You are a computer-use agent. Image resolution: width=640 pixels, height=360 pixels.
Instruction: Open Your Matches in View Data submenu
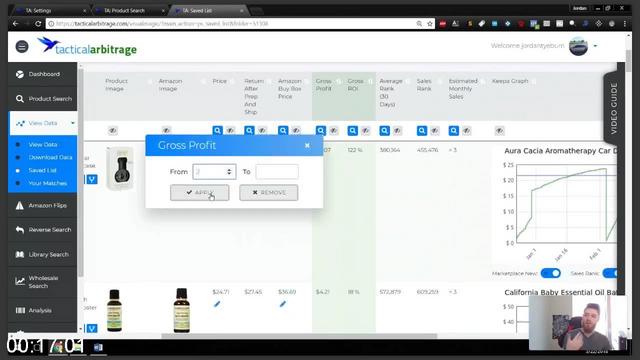pyautogui.click(x=48, y=183)
